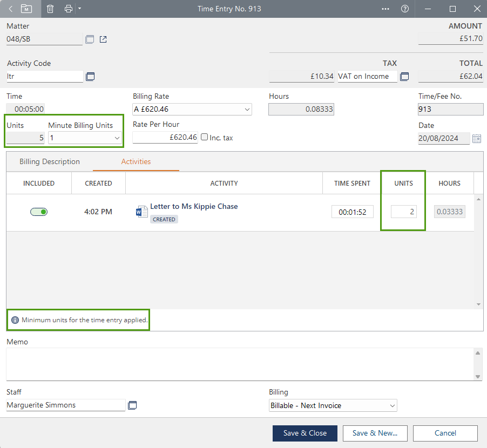
Task: Switch to the Billing Description tab
Action: pyautogui.click(x=50, y=161)
